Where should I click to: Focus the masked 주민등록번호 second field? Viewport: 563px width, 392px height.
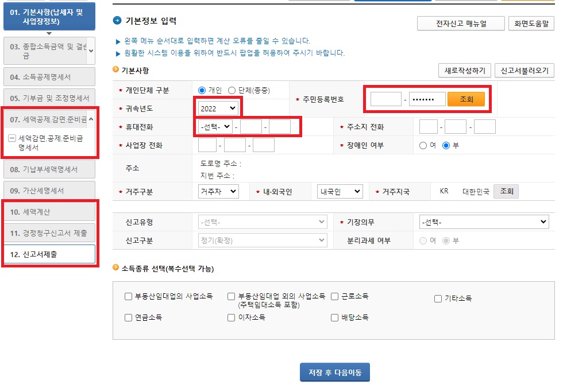[x=427, y=99]
